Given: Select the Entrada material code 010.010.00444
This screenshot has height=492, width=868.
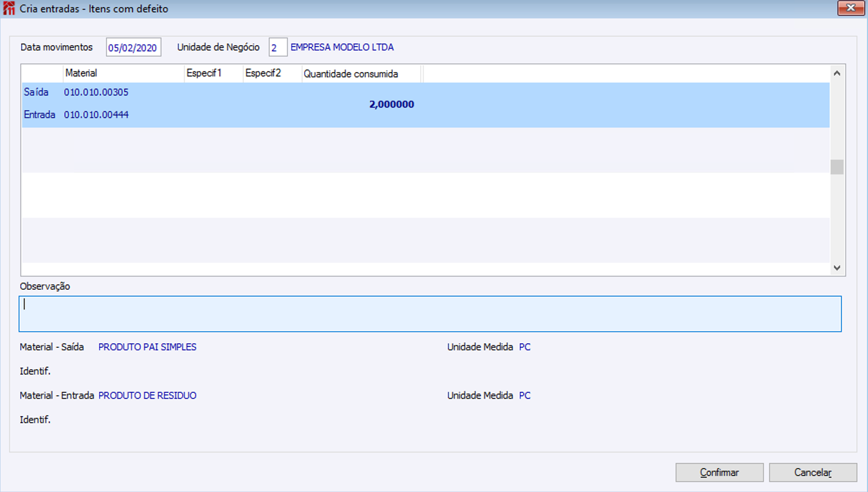Looking at the screenshot, I should (97, 115).
